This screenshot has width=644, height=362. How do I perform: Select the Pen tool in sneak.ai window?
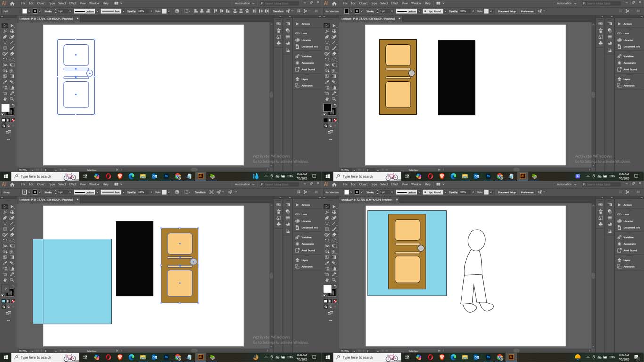pyautogui.click(x=327, y=218)
